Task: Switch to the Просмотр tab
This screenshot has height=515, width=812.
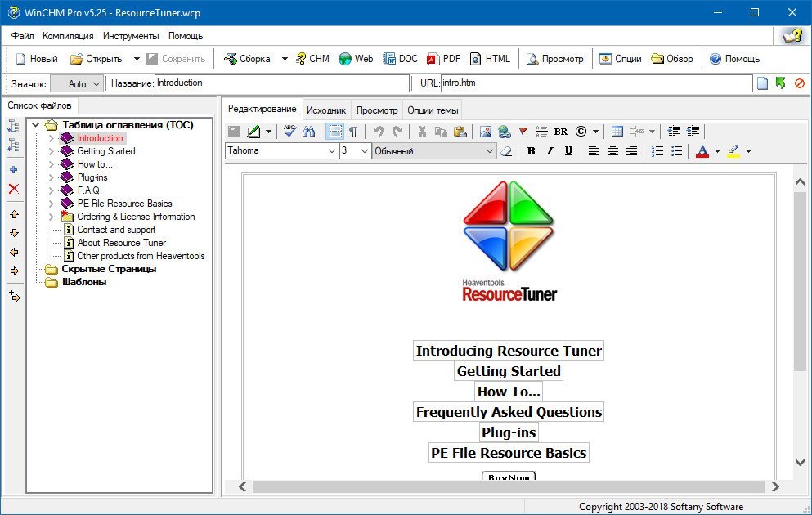Action: pos(377,110)
